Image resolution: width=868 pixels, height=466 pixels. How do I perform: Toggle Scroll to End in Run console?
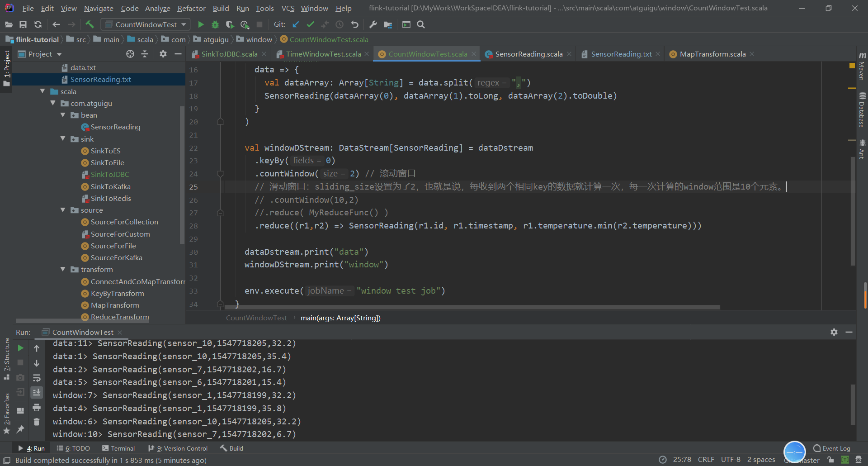coord(37,392)
